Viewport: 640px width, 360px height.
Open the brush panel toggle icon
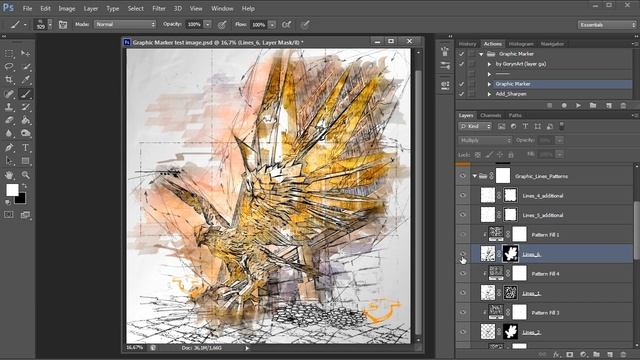[x=62, y=25]
